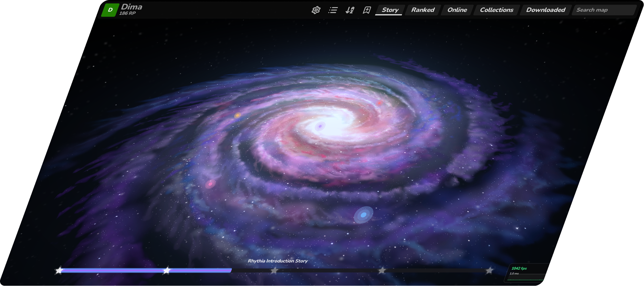Open the Collections tab
The height and width of the screenshot is (286, 644).
496,10
